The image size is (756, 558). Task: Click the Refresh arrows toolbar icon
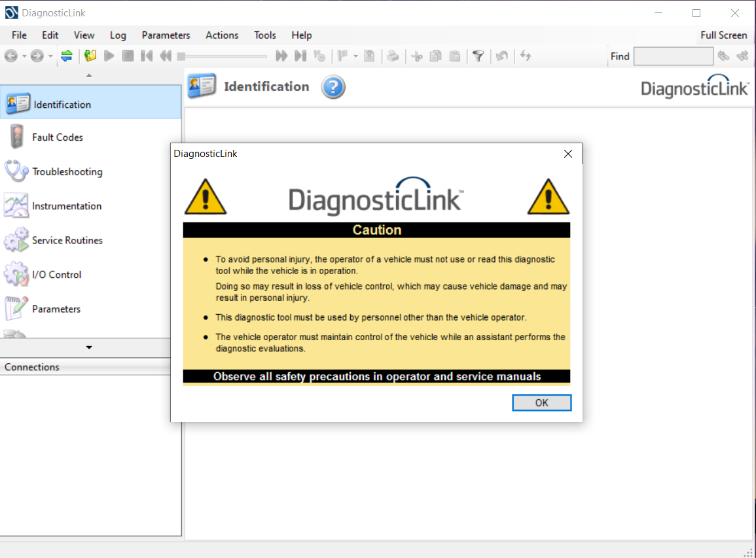(526, 56)
